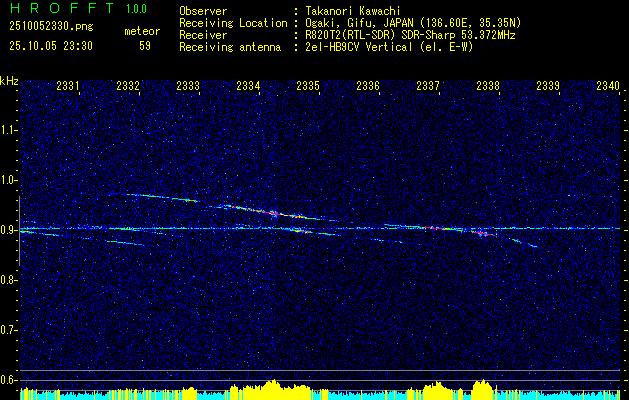Viewport: 629px width, 400px height.
Task: Click the meteor count 59
Action: 145,46
